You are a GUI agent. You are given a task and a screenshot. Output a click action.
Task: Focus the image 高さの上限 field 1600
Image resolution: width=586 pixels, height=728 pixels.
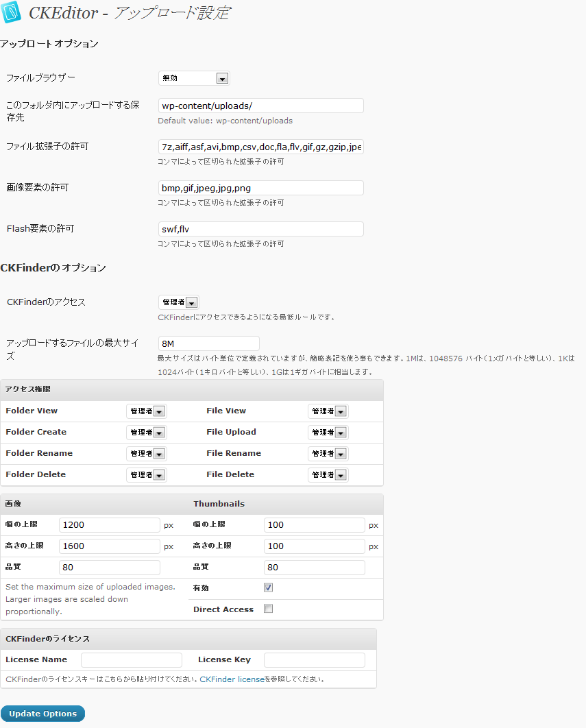click(x=110, y=546)
